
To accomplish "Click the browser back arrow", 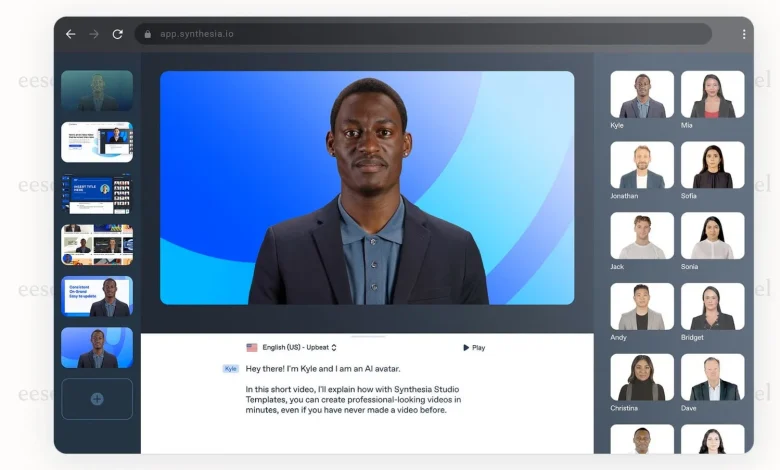I will click(71, 34).
